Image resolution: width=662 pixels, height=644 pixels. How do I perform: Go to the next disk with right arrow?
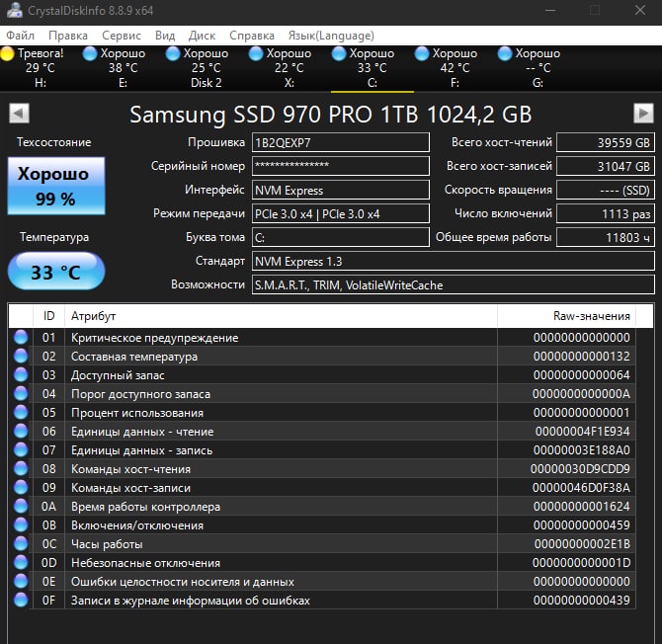coord(643,114)
